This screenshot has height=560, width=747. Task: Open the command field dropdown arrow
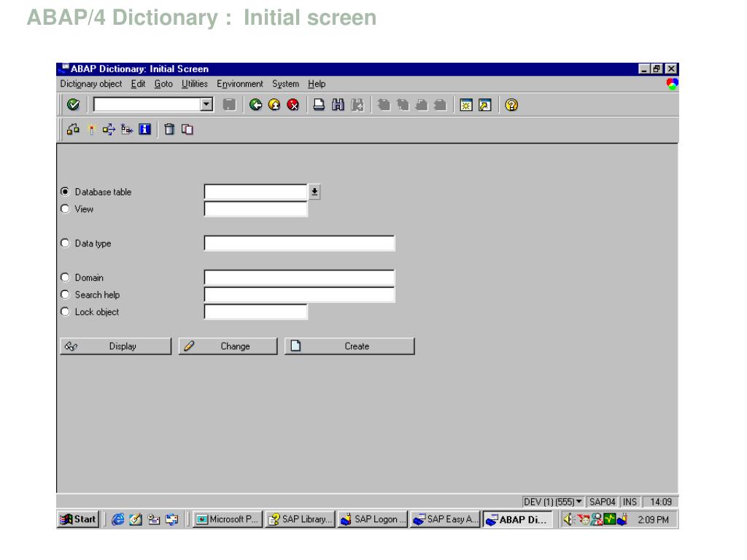click(x=206, y=104)
